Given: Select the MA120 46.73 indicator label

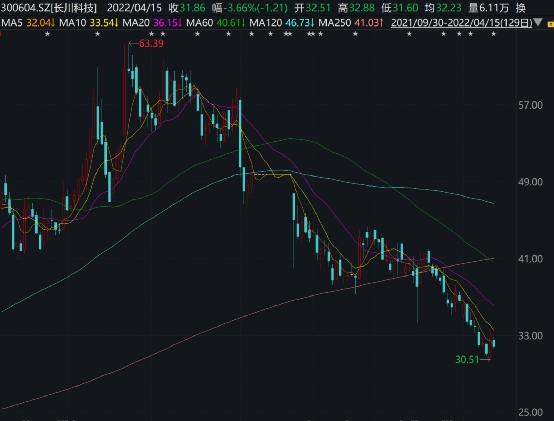Looking at the screenshot, I should tap(282, 23).
